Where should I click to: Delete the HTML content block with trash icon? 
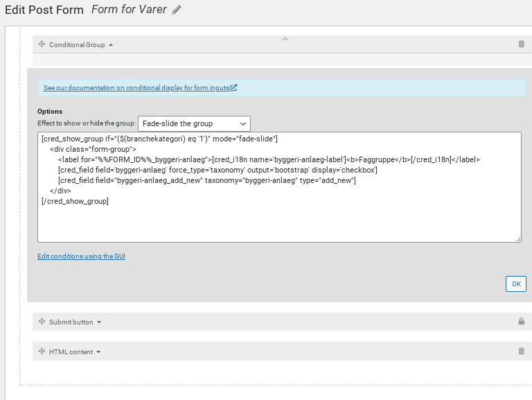pos(521,351)
